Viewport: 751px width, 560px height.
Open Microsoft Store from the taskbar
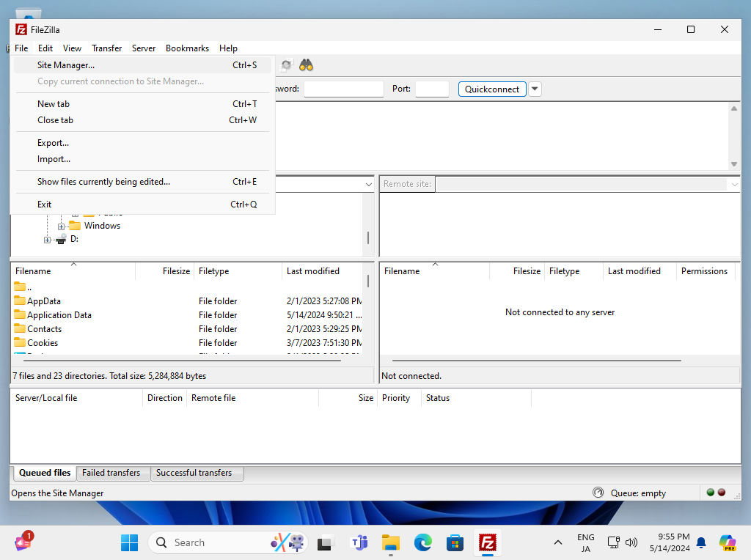pyautogui.click(x=455, y=542)
